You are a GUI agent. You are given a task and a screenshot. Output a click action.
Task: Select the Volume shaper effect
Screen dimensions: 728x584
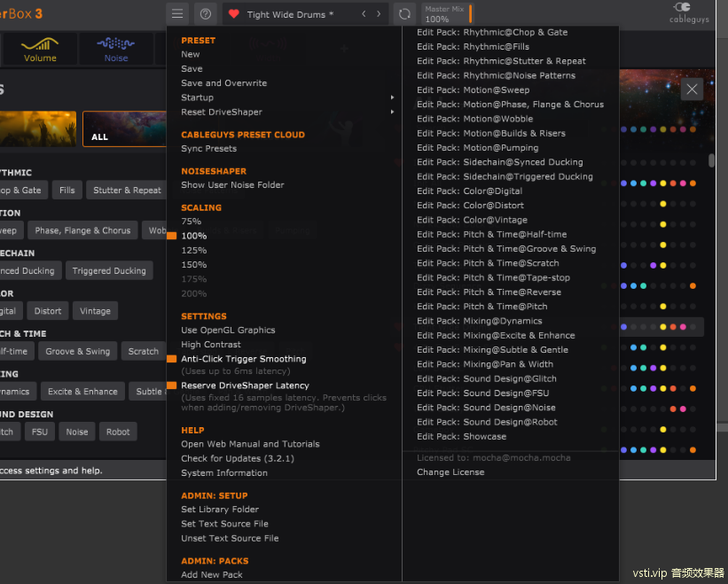[40, 49]
